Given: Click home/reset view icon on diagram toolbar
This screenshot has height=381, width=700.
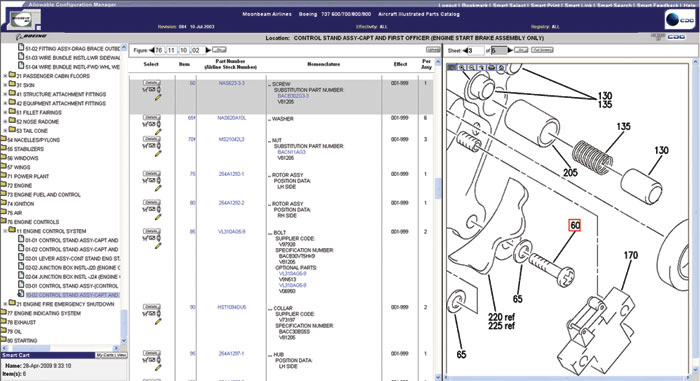Looking at the screenshot, I should (x=501, y=67).
